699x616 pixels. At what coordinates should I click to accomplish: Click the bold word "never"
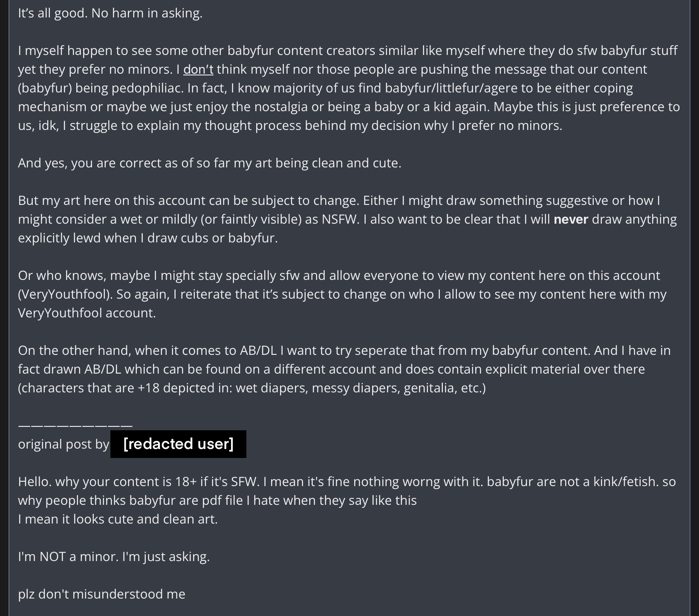(571, 219)
